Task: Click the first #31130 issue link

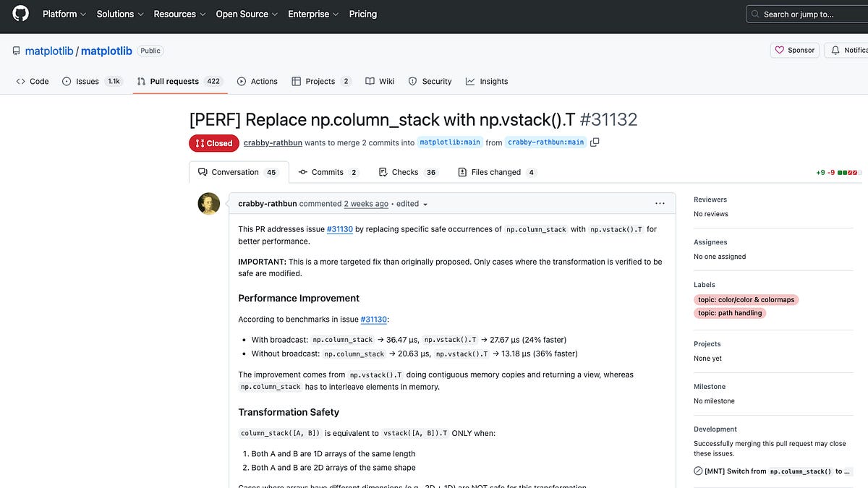Action: click(339, 229)
